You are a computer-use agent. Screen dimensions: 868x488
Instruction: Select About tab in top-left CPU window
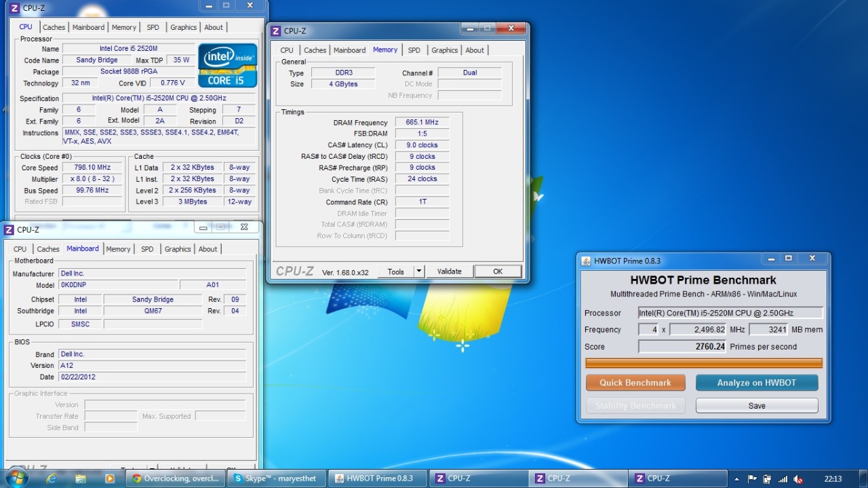214,27
